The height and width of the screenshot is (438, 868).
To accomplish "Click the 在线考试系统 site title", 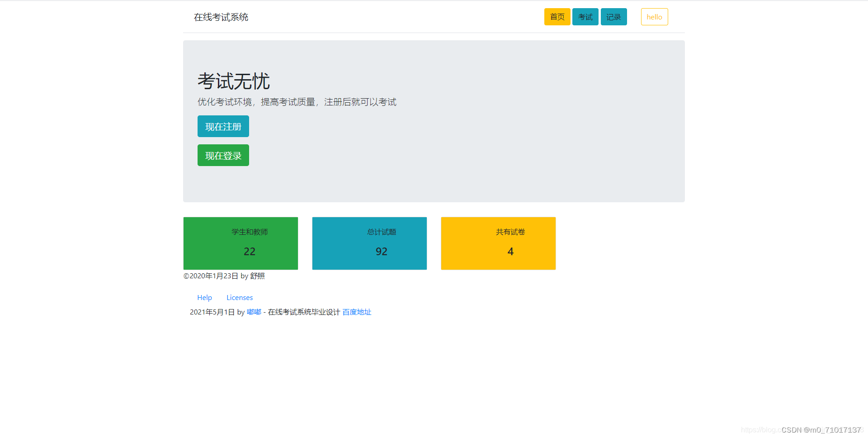I will [221, 18].
